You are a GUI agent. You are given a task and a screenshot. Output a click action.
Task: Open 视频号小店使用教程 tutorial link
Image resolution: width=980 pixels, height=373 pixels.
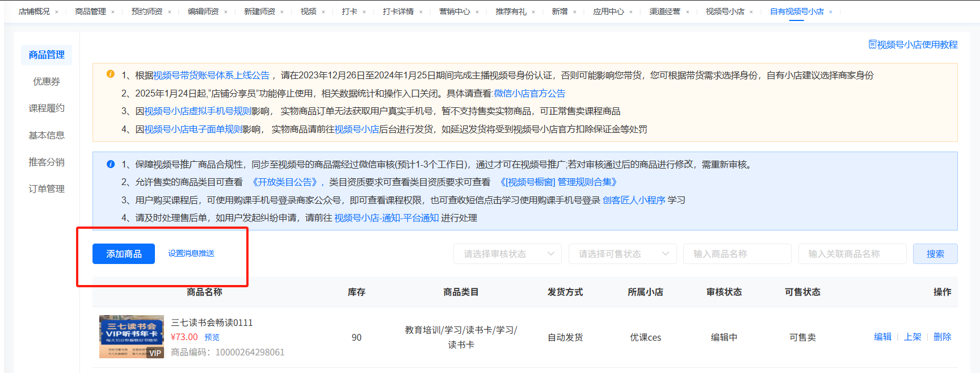(x=913, y=45)
